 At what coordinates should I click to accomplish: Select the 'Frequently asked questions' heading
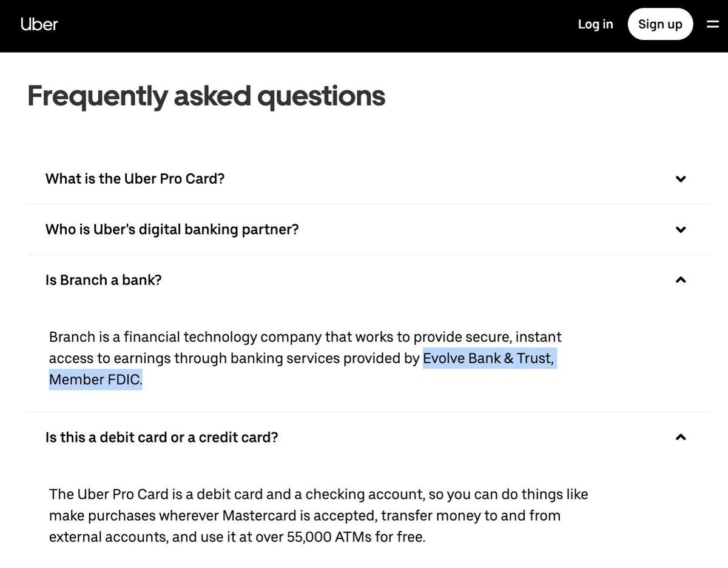(206, 94)
